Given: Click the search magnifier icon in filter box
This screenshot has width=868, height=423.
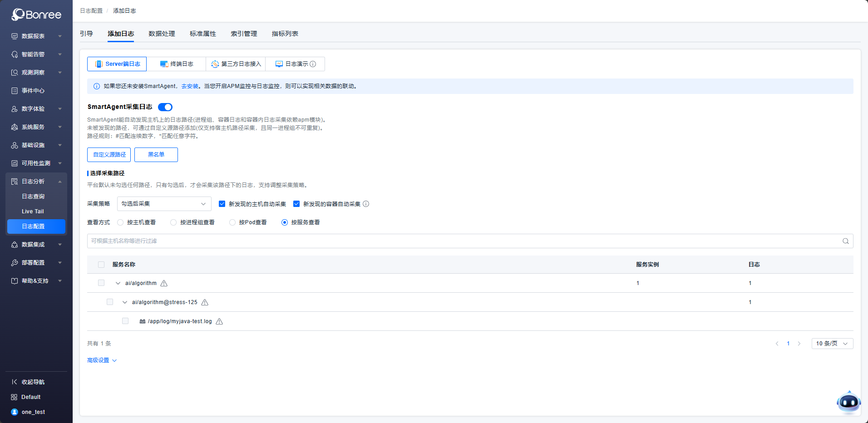Looking at the screenshot, I should (845, 241).
